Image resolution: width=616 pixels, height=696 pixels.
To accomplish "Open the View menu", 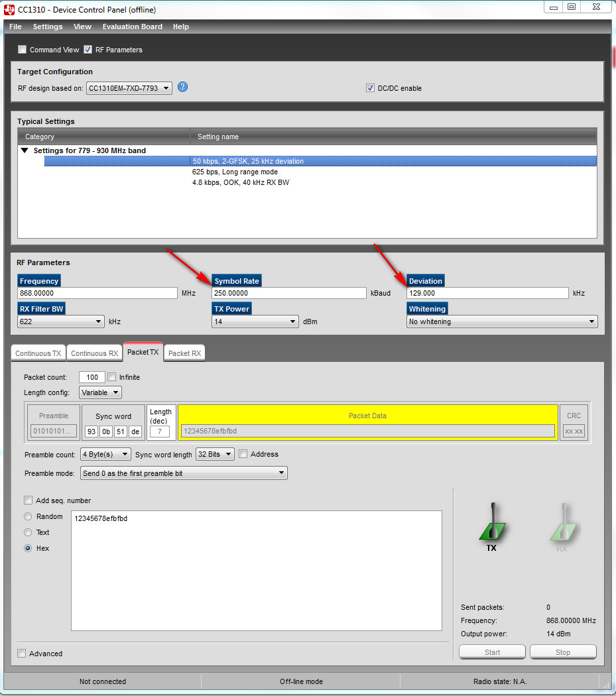I will point(82,27).
